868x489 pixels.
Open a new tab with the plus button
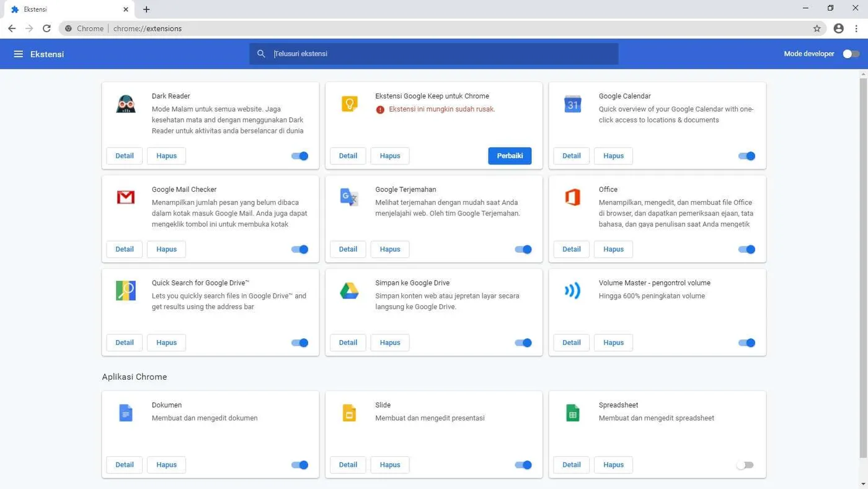(x=146, y=9)
